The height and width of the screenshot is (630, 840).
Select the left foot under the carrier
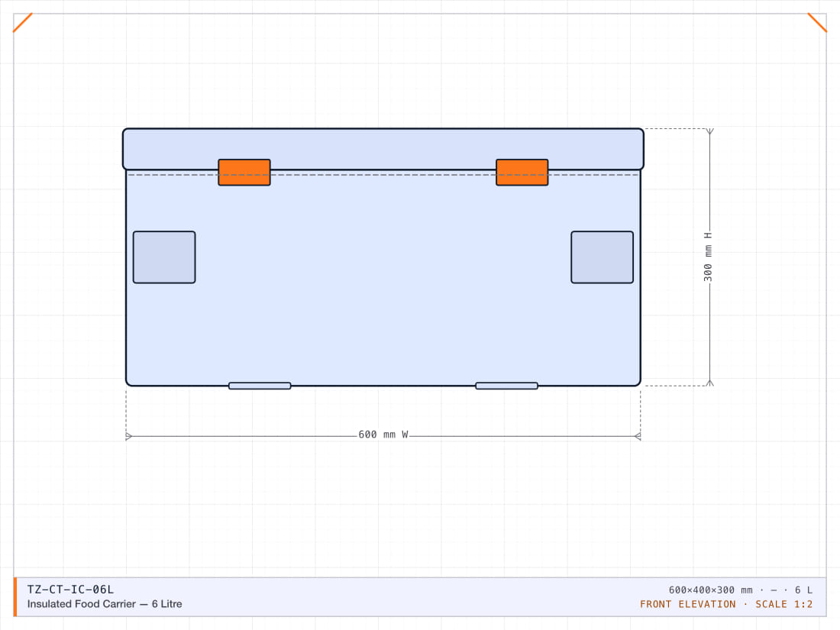click(x=260, y=386)
